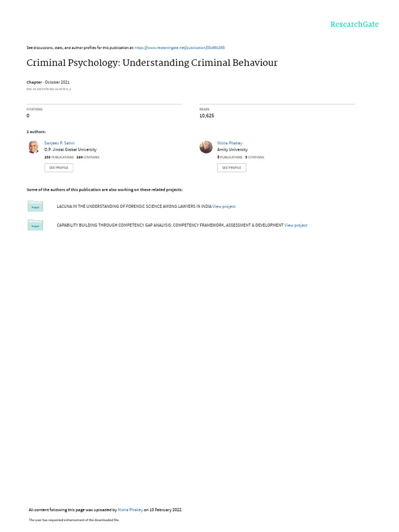The width and height of the screenshot is (399, 532).
Task: Click the reads count 10,625
Action: pyautogui.click(x=207, y=116)
